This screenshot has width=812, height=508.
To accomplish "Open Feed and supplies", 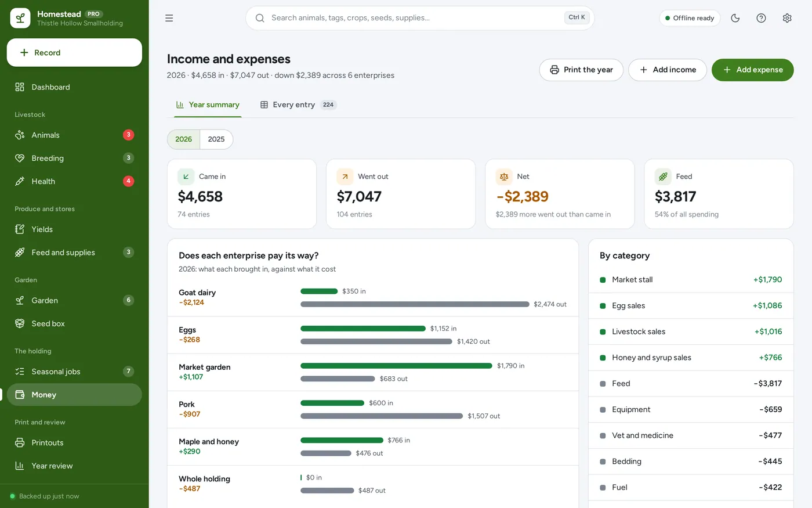I will (74, 253).
